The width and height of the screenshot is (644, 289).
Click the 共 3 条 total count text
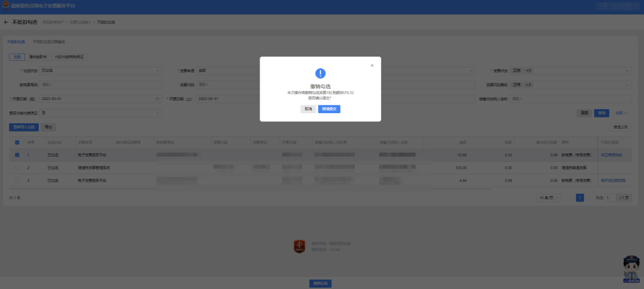pos(15,198)
